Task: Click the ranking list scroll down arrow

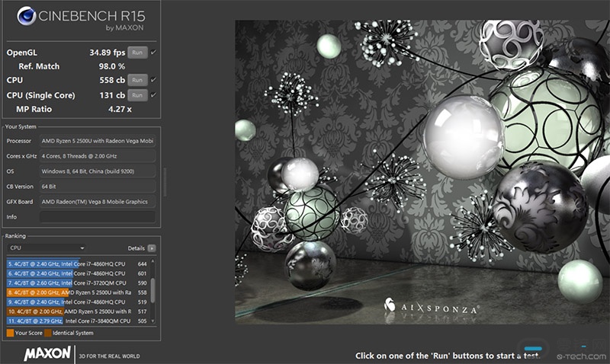Action: [153, 321]
